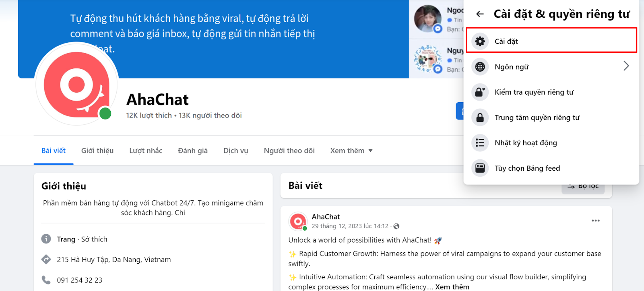Click Tùy chọn Bảng feed icon
Image resolution: width=644 pixels, height=291 pixels.
point(480,168)
